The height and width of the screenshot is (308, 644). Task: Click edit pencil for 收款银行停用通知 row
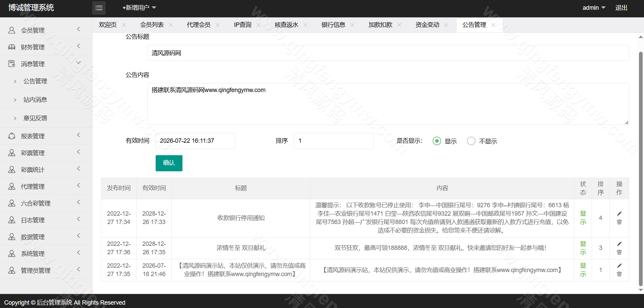click(x=619, y=214)
